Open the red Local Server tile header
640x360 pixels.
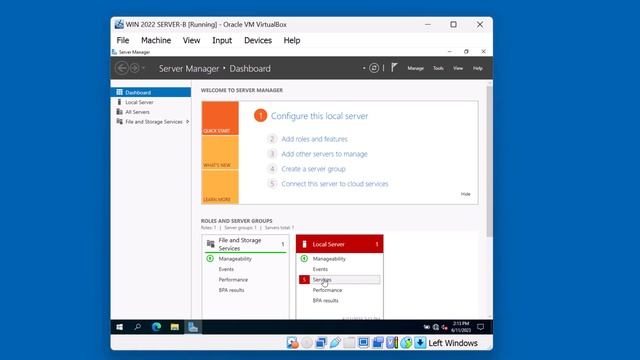coord(340,244)
